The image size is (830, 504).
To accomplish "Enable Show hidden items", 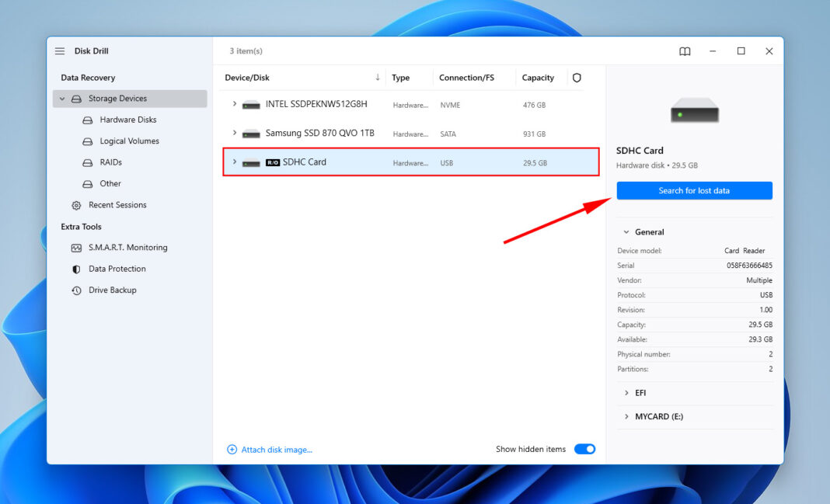I will (x=584, y=449).
